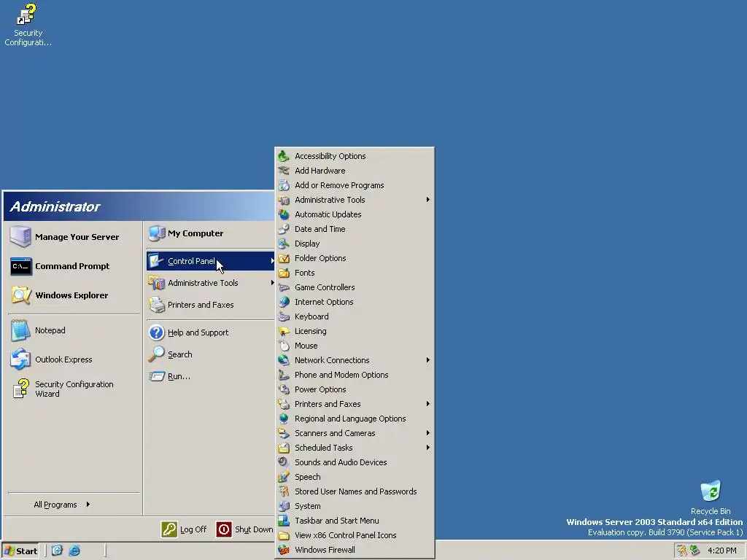747x560 pixels.
Task: Open Command Prompt from Start menu
Action: [x=74, y=266]
